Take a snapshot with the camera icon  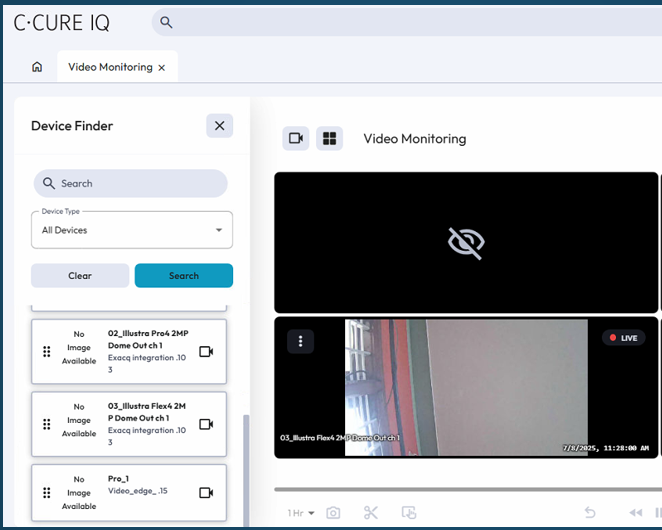point(333,513)
